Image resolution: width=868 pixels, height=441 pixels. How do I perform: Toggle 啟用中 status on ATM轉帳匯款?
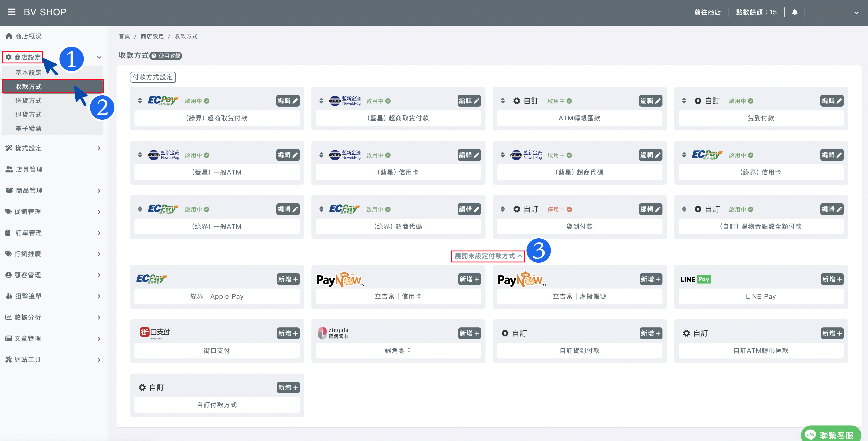559,101
